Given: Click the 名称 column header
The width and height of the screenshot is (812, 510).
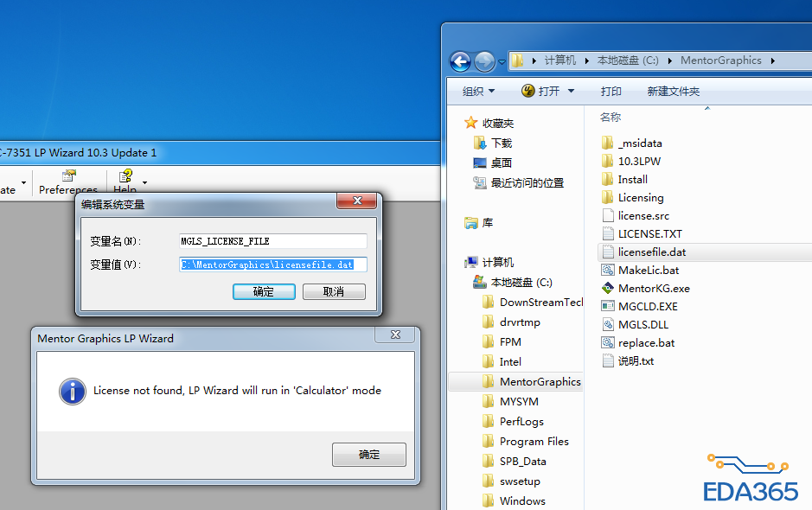Looking at the screenshot, I should tap(610, 117).
